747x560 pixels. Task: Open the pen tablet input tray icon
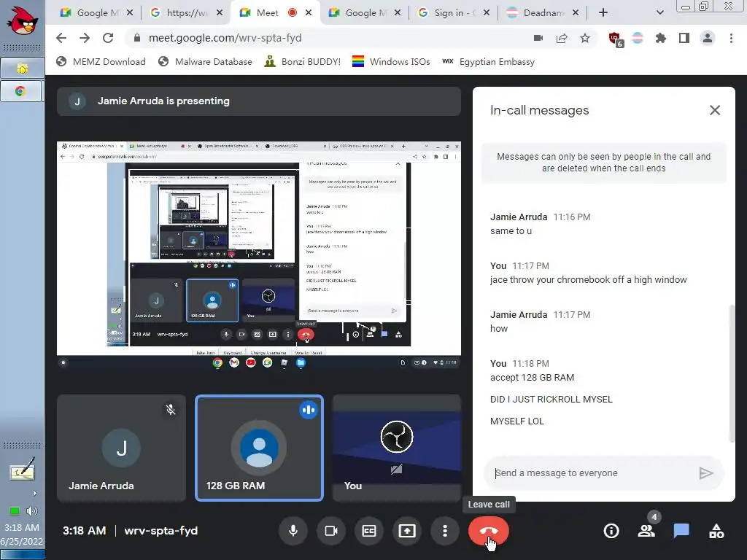coord(22,469)
